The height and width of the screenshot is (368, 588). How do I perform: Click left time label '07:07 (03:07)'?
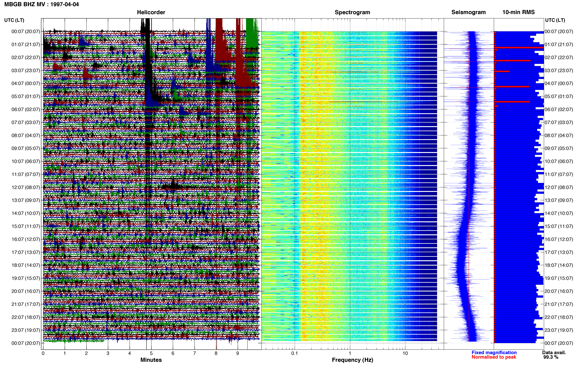click(26, 122)
